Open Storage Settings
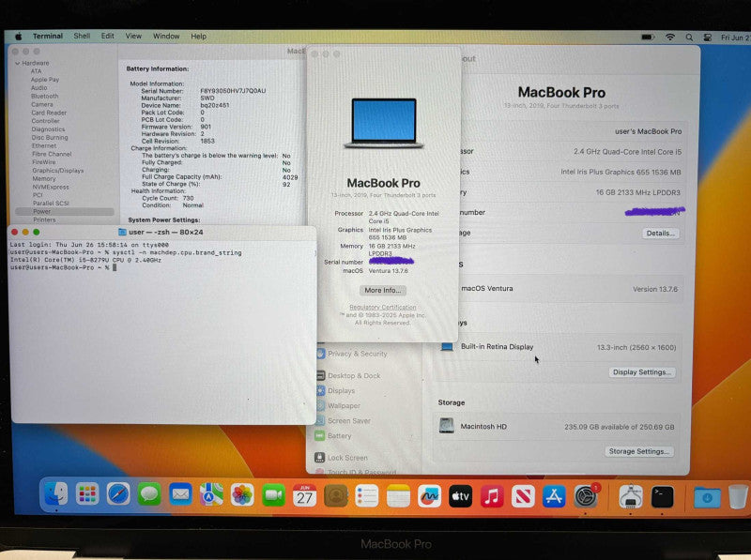The width and height of the screenshot is (751, 560). 639,451
